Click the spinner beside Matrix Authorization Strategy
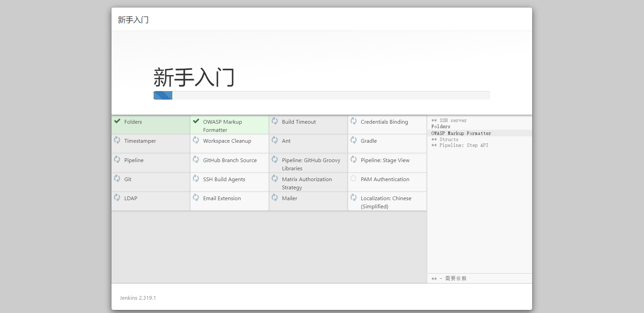This screenshot has width=644, height=313. (275, 178)
